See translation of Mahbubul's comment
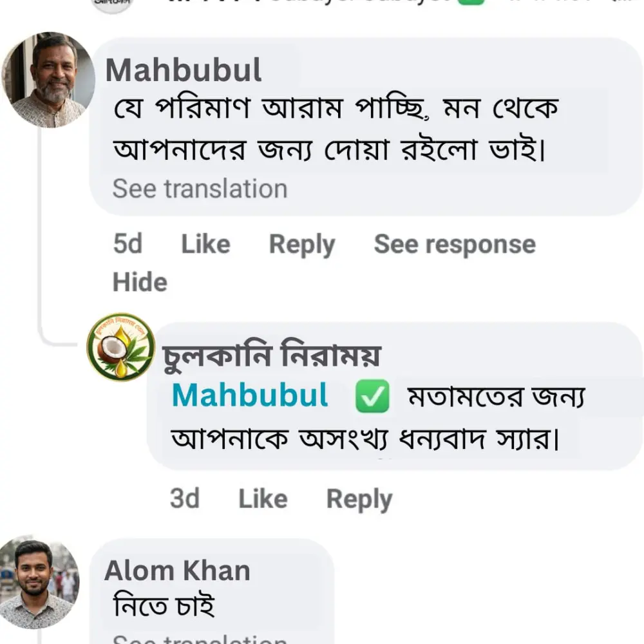The image size is (644, 644). point(200,189)
